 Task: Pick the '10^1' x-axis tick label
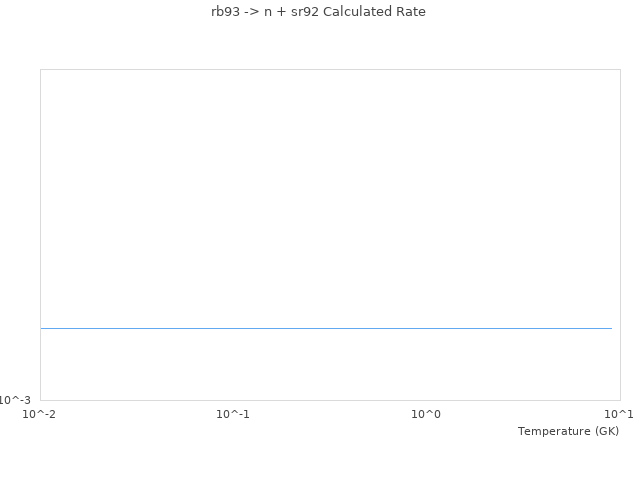coord(619,414)
